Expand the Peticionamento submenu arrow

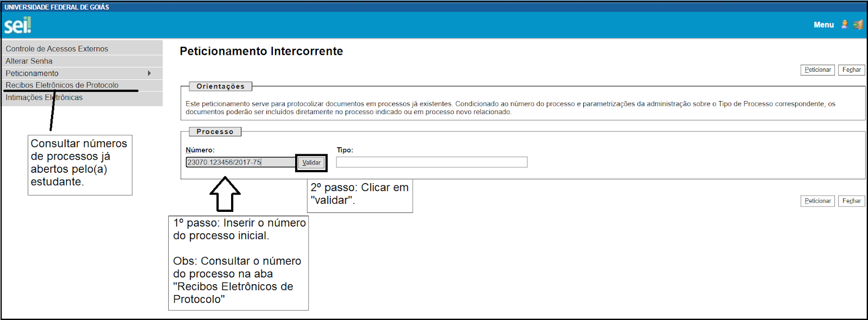pos(149,73)
